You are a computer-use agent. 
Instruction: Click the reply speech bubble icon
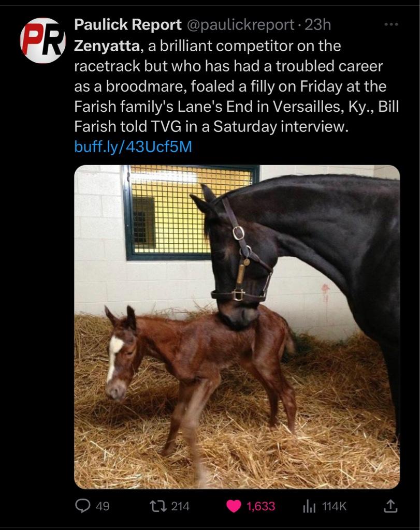(82, 506)
